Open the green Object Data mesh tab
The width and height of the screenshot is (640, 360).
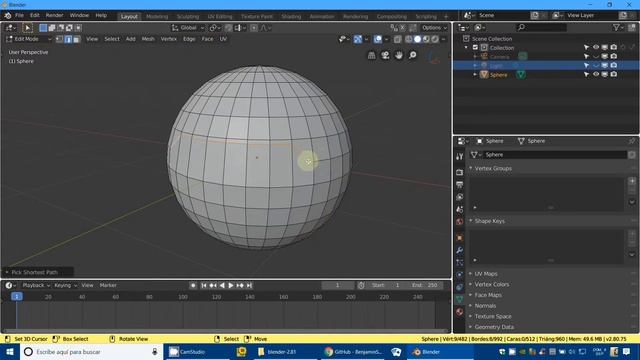[x=460, y=300]
